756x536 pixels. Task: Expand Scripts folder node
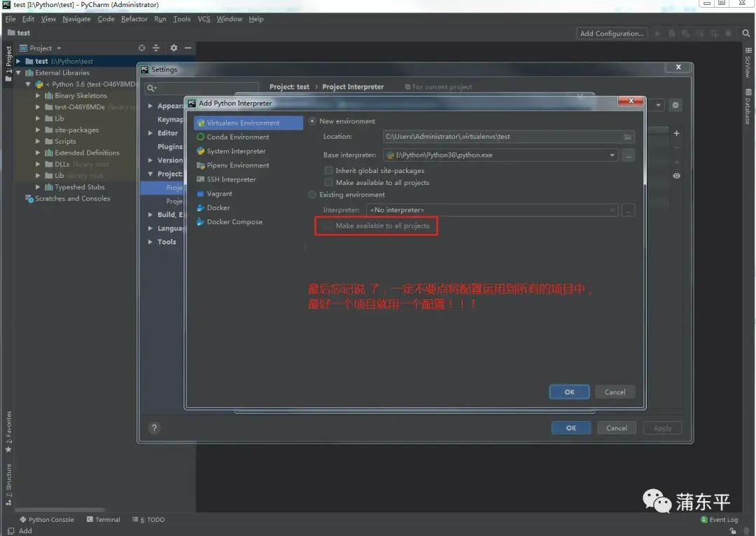coord(38,142)
